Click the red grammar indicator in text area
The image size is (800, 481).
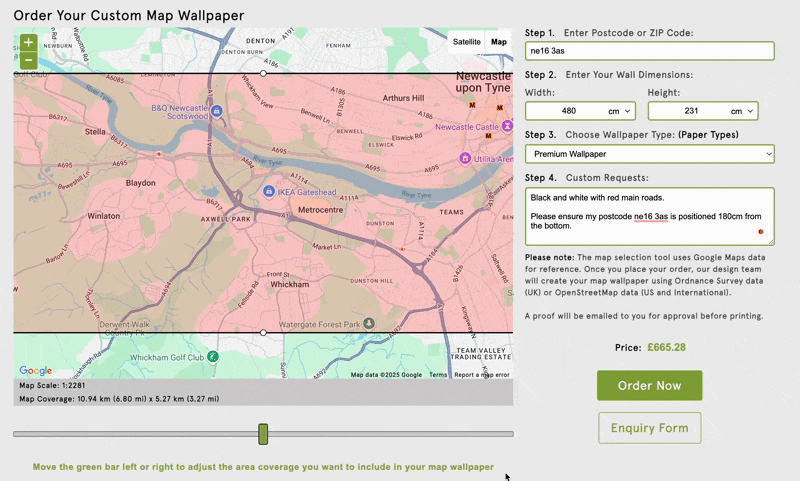click(x=761, y=232)
